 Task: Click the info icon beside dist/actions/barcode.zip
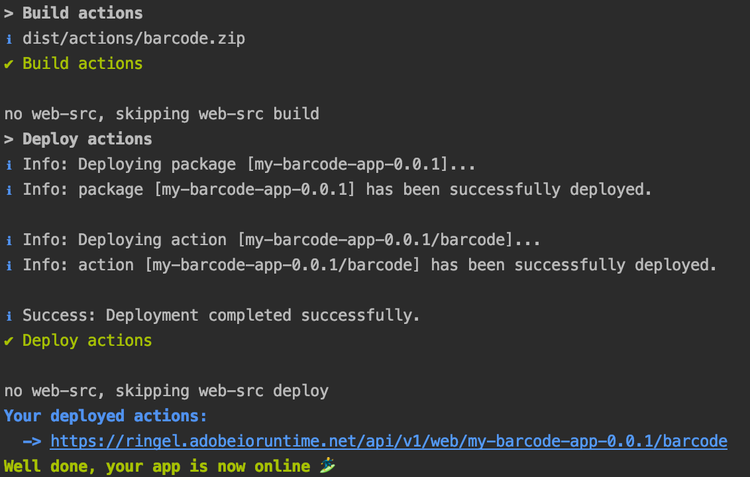9,39
